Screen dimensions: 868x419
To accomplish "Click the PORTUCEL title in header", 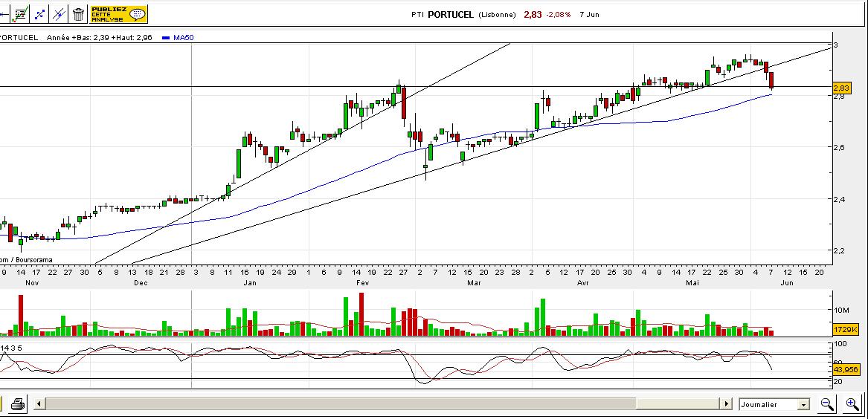I will [451, 15].
